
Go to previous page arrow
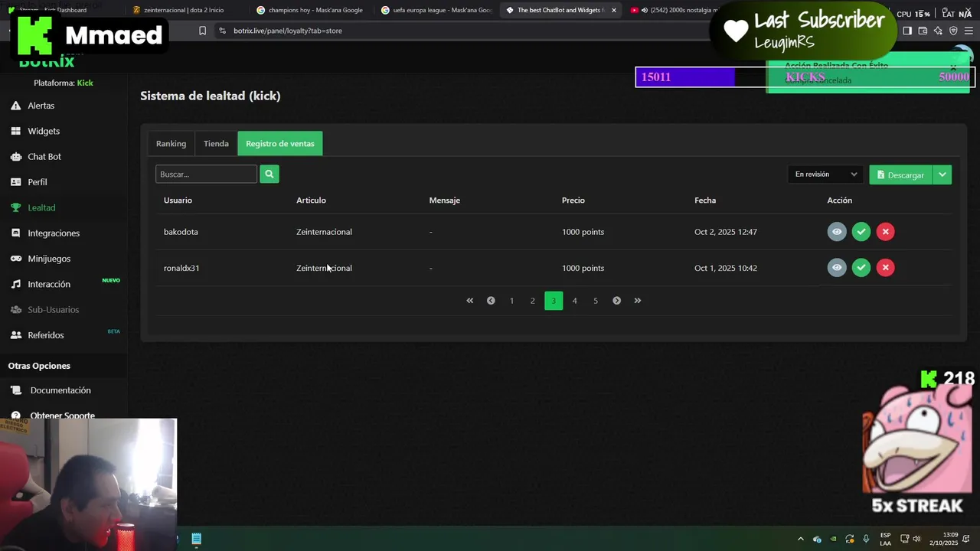tap(491, 301)
